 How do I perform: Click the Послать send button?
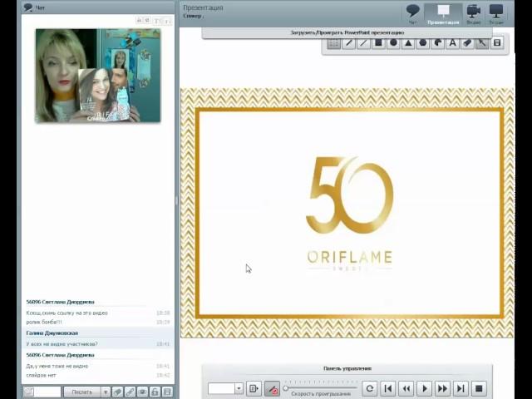tap(82, 392)
